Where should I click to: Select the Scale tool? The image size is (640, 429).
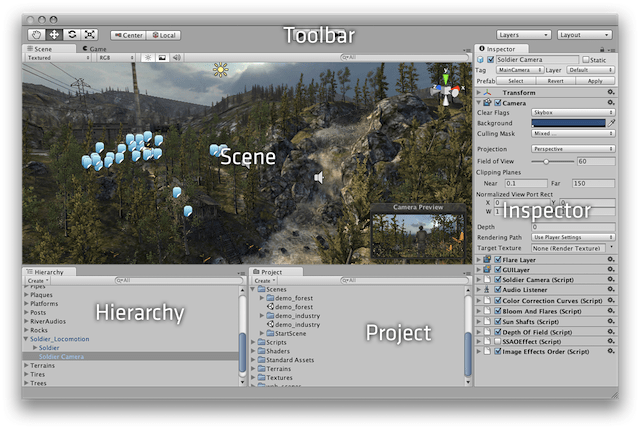point(90,35)
